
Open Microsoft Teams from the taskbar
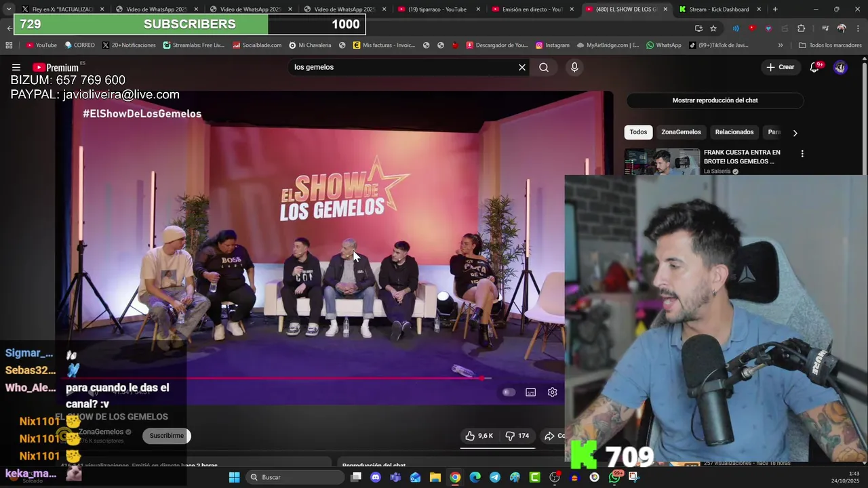tap(395, 477)
